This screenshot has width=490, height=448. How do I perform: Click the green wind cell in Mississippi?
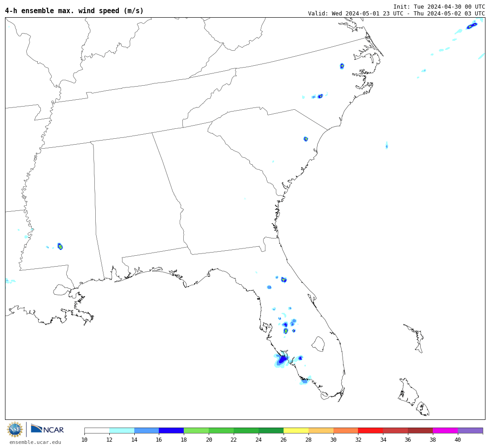coord(60,247)
